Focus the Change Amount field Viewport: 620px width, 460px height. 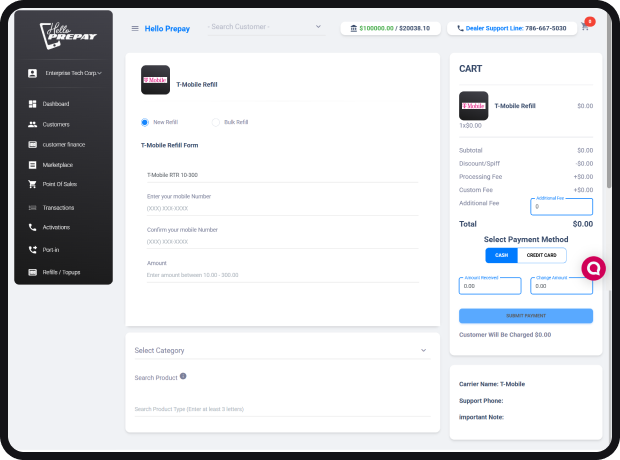pos(561,286)
